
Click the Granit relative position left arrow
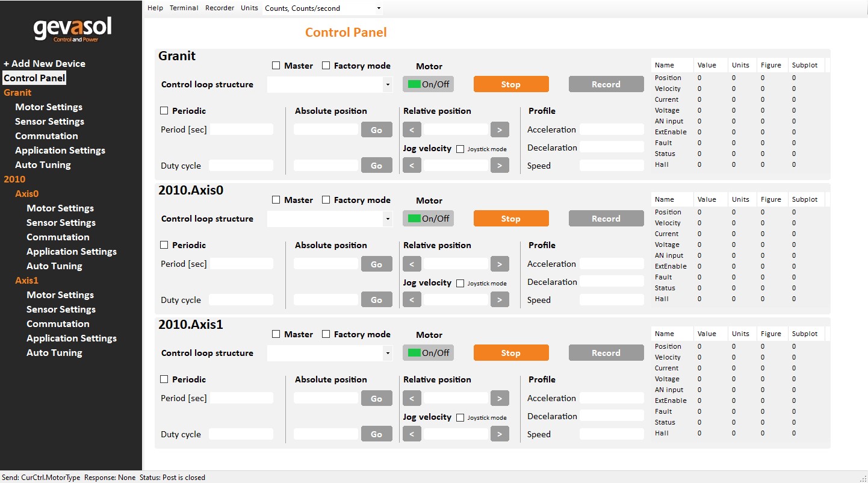point(412,129)
